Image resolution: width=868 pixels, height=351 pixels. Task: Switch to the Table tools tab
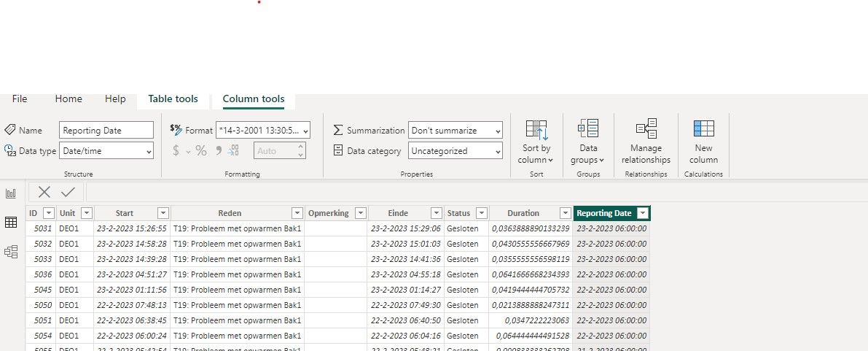point(173,99)
